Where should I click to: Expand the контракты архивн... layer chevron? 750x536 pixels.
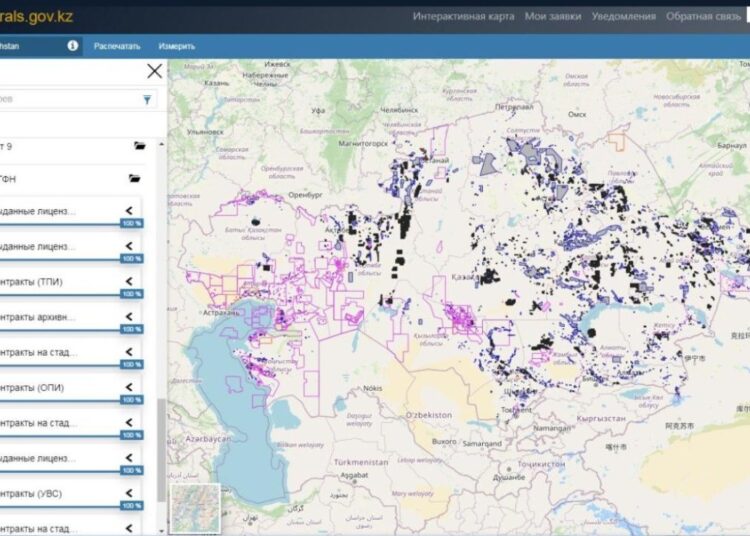(129, 317)
